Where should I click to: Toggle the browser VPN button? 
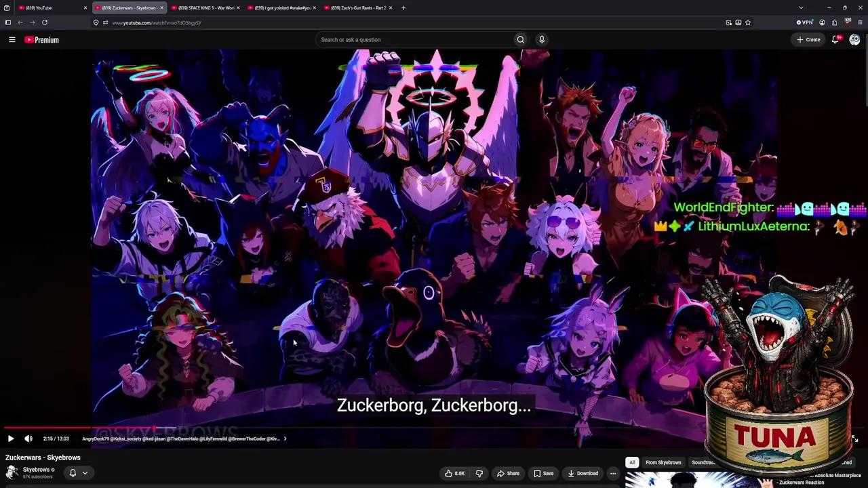805,22
